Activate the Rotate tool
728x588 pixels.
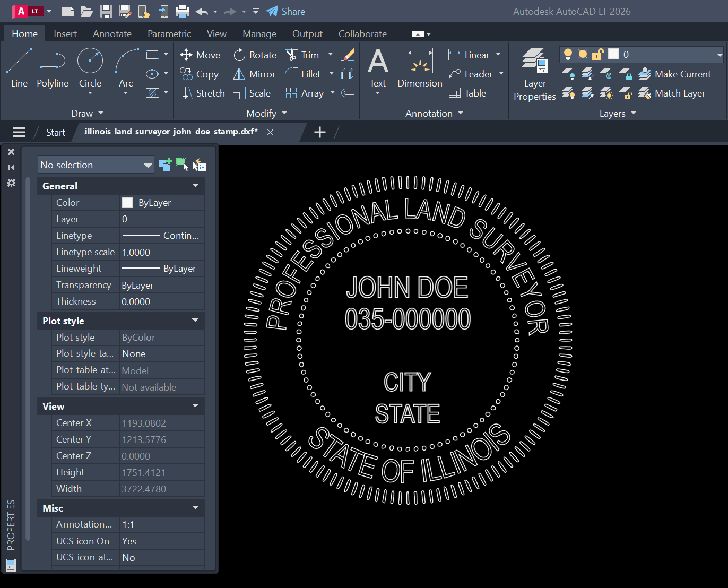coord(255,55)
